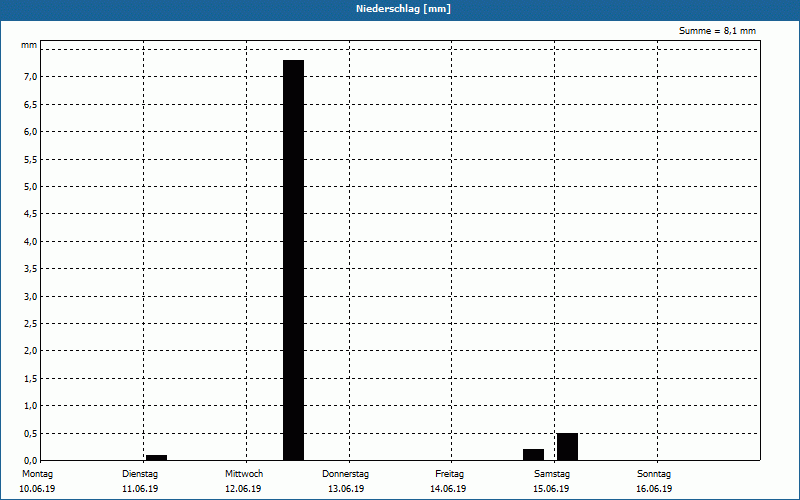Screen dimensions: 800x500
Task: Click the 5,5 y-axis value
Action: coord(31,160)
